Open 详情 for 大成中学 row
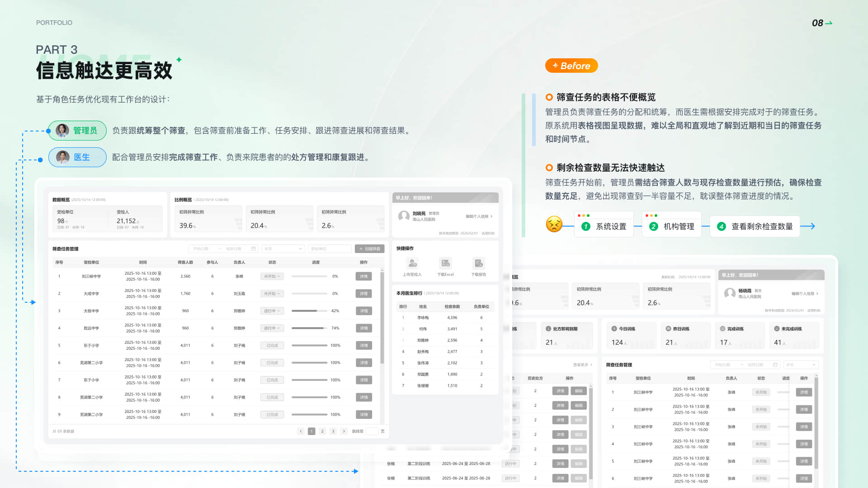Viewport: 868px width, 488px height. pyautogui.click(x=364, y=294)
